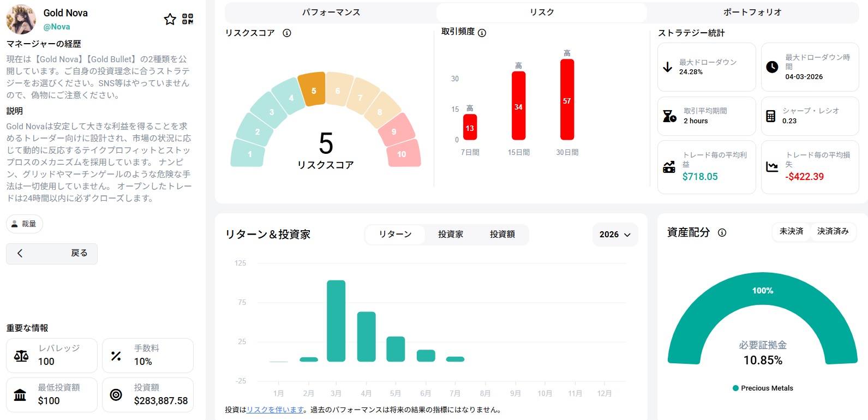Click risk gauge segment 10

pos(403,154)
